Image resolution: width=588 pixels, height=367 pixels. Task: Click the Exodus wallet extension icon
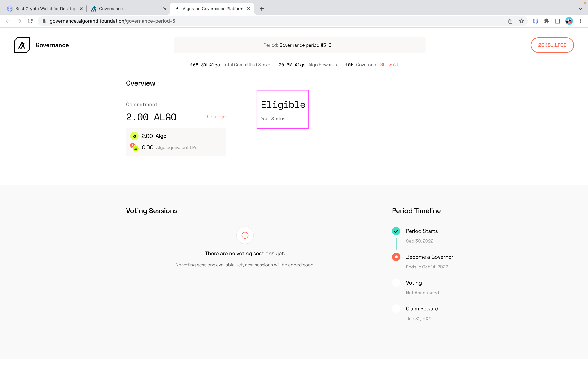coord(535,21)
